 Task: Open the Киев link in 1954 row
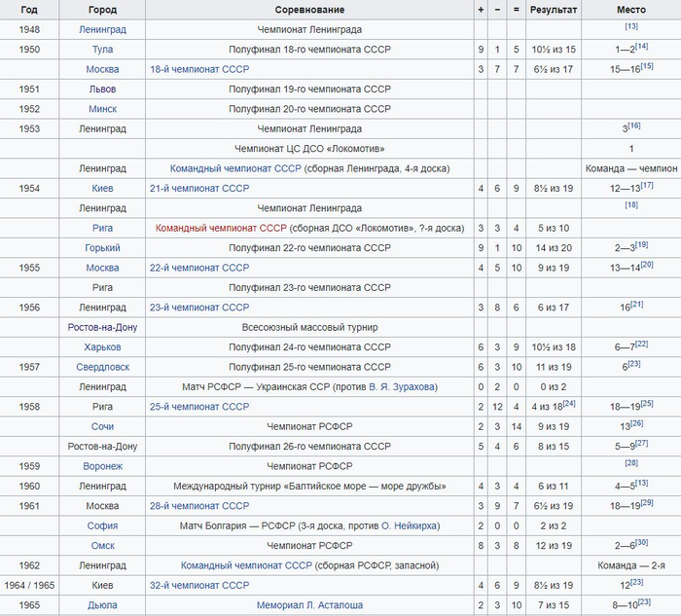click(x=102, y=189)
